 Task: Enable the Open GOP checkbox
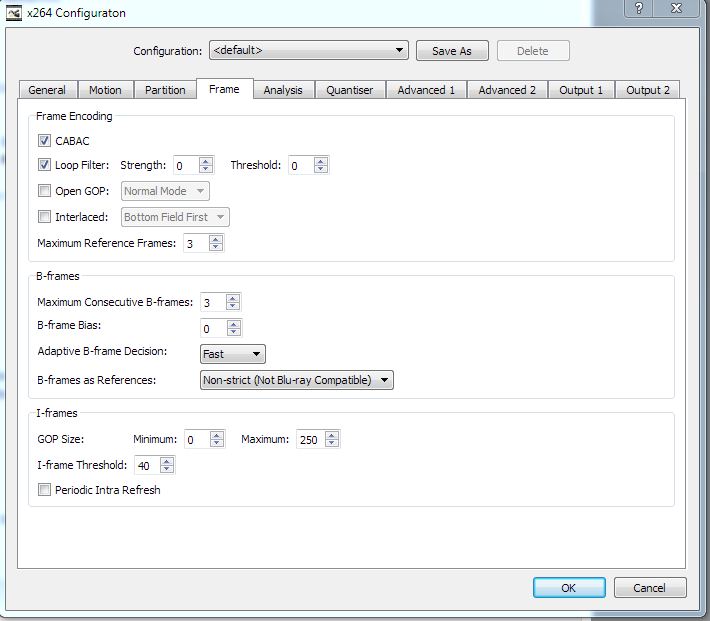pyautogui.click(x=44, y=190)
